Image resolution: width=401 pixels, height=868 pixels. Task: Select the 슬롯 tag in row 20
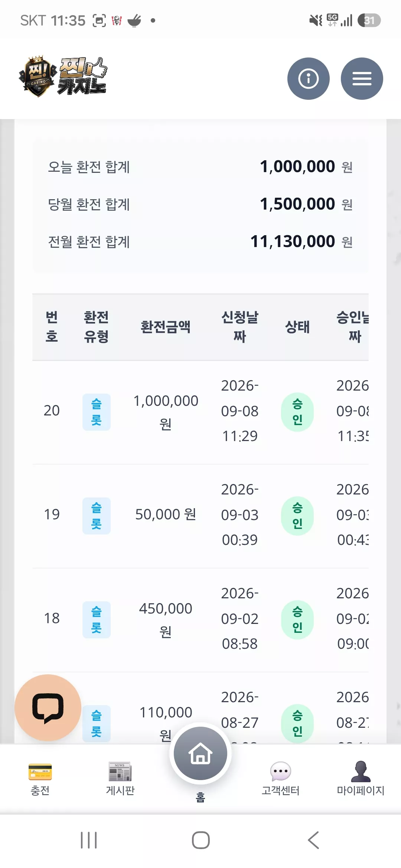point(97,412)
